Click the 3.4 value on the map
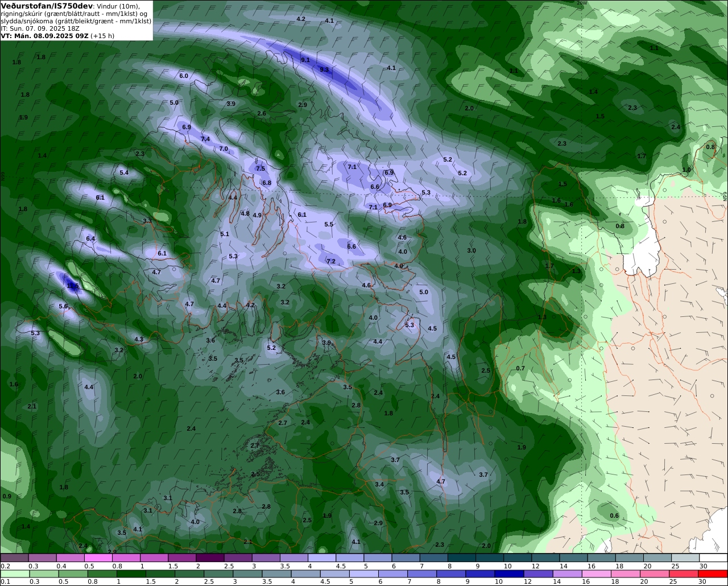The height and width of the screenshot is (586, 728). [x=379, y=484]
